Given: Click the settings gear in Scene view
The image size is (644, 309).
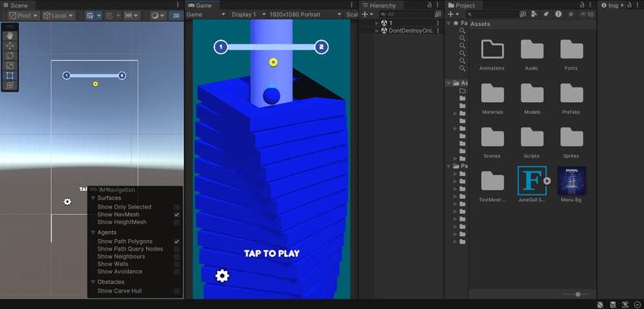Looking at the screenshot, I should (x=67, y=202).
